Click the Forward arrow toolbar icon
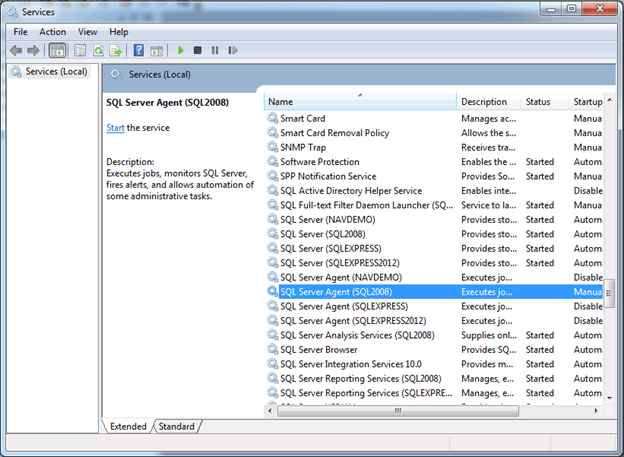Viewport: 624px width, 457px height. click(33, 51)
